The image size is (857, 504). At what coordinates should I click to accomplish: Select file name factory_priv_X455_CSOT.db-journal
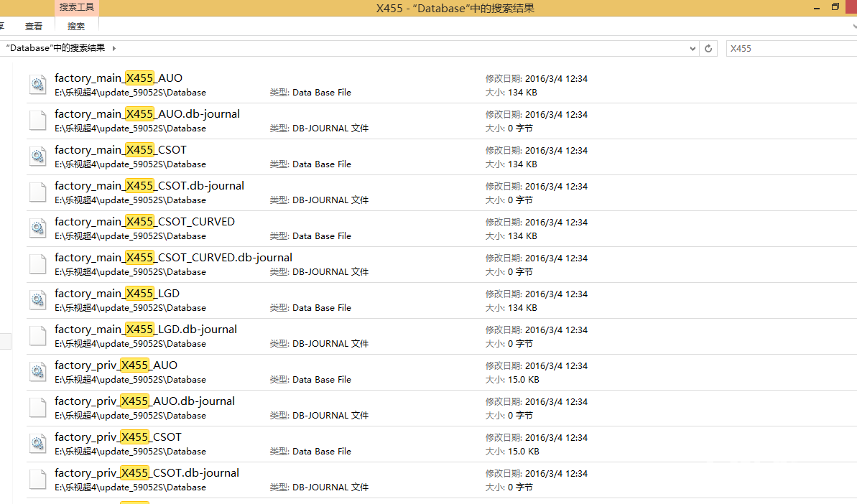(x=147, y=473)
